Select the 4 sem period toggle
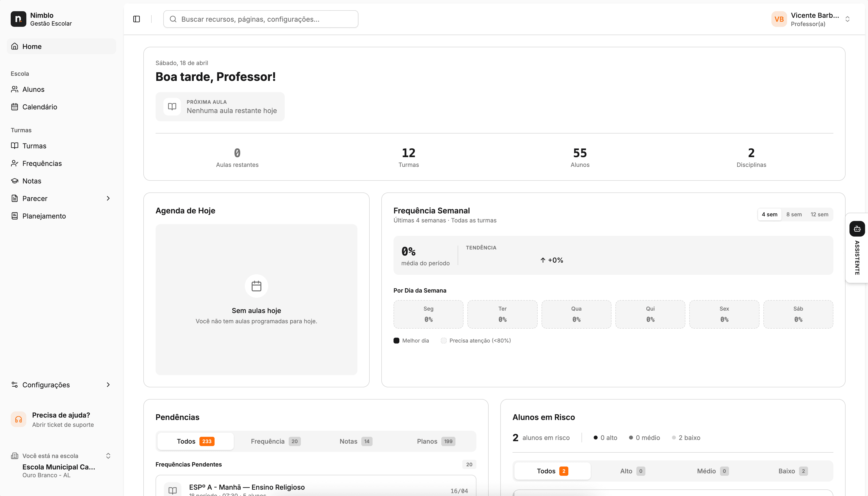868x496 pixels. (x=769, y=214)
